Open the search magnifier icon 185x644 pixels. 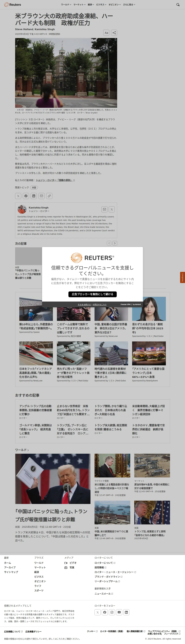pos(178,4)
